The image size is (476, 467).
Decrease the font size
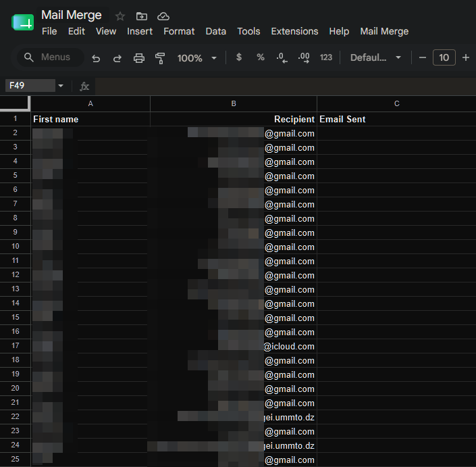tap(423, 57)
